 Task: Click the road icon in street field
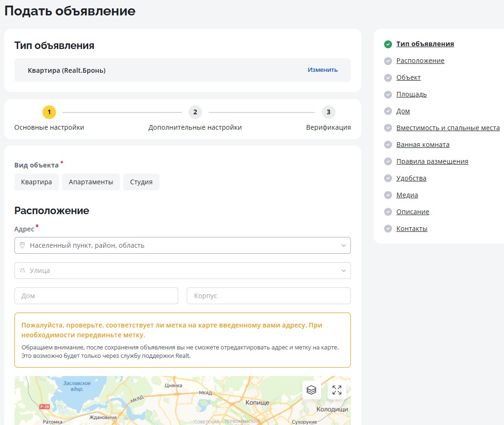(22, 271)
